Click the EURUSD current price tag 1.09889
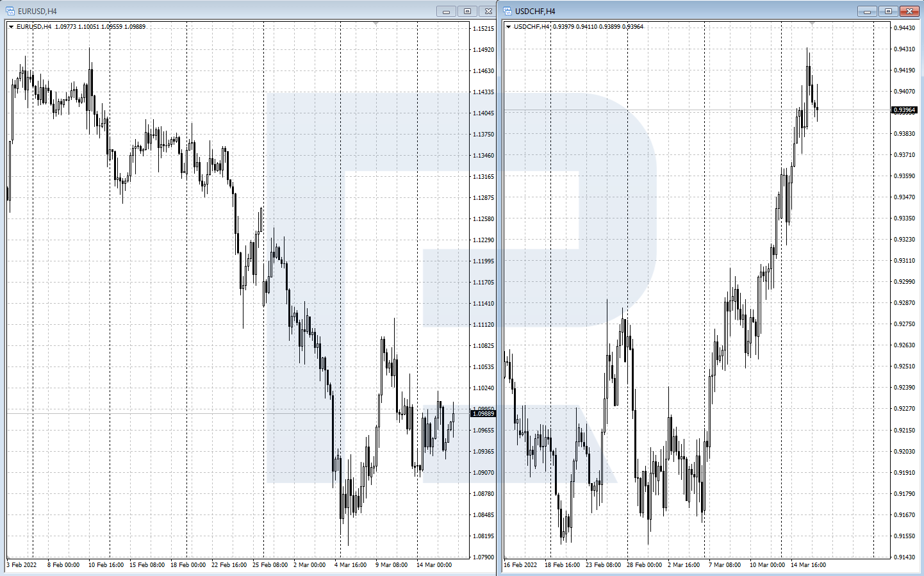The height and width of the screenshot is (576, 924). tap(483, 414)
